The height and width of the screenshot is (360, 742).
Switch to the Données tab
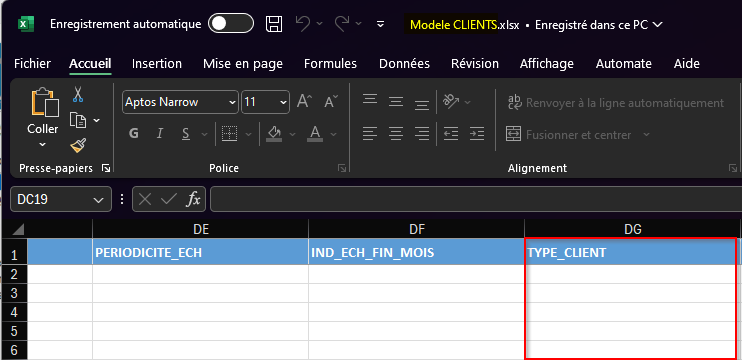[x=404, y=63]
